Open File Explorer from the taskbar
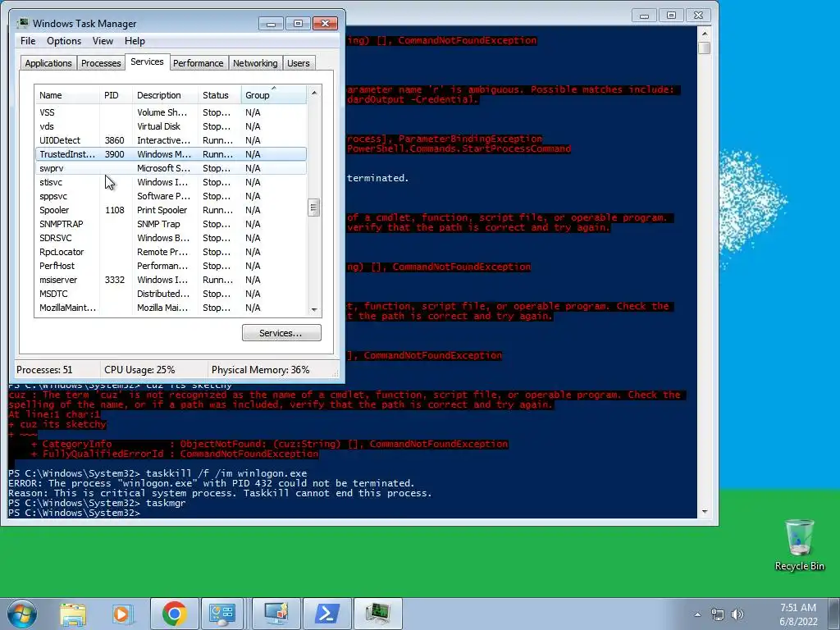 73,614
